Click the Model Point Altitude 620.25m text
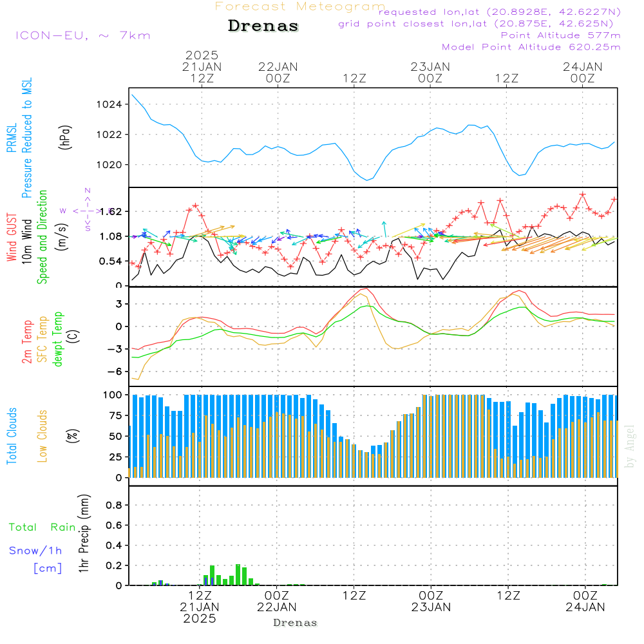The width and height of the screenshot is (644, 644). click(x=531, y=47)
